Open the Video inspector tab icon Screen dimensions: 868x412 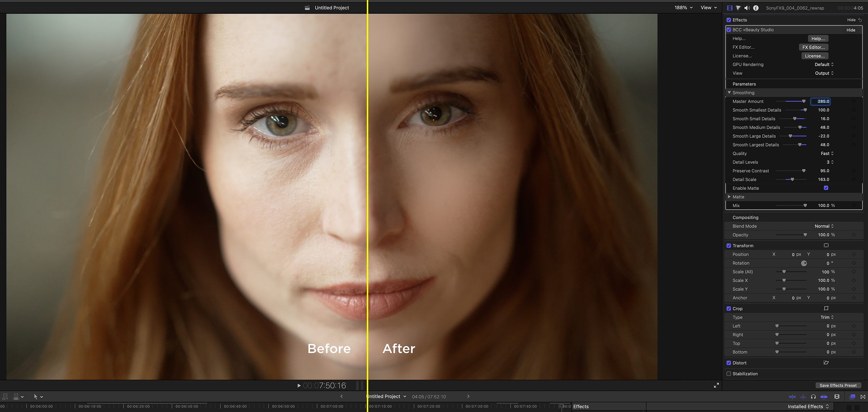click(729, 8)
